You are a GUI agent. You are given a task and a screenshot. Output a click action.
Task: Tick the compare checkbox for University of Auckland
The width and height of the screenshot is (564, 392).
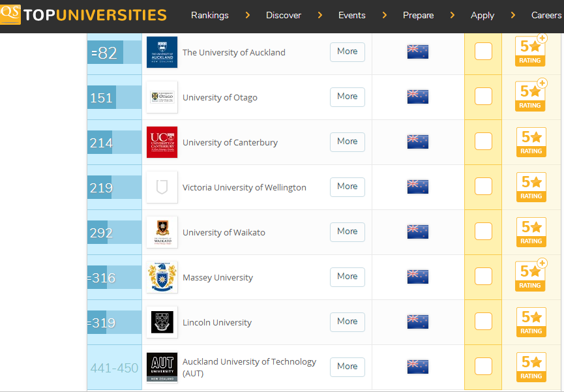point(483,51)
